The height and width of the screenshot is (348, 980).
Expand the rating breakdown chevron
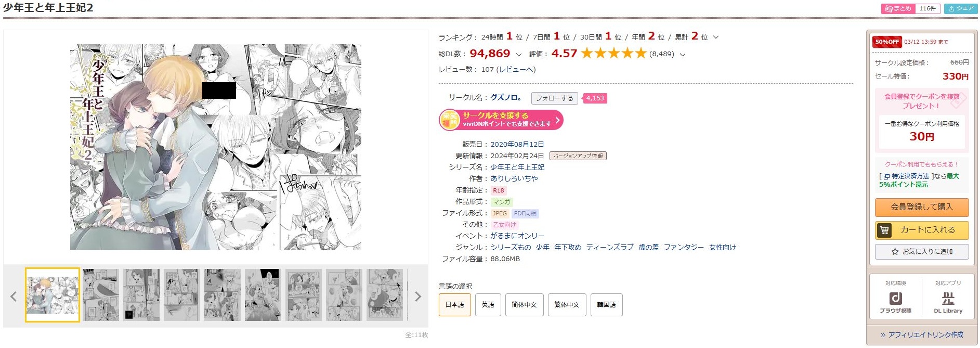pos(683,54)
